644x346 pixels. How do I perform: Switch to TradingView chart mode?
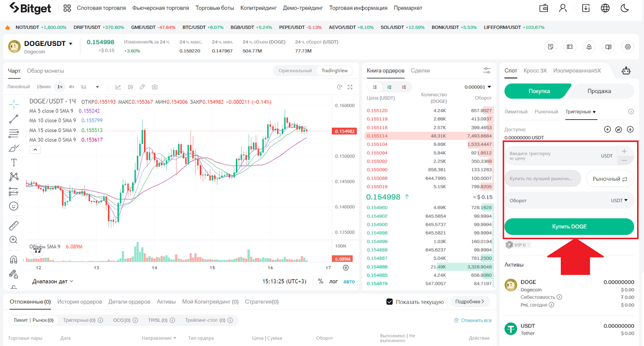(x=334, y=70)
